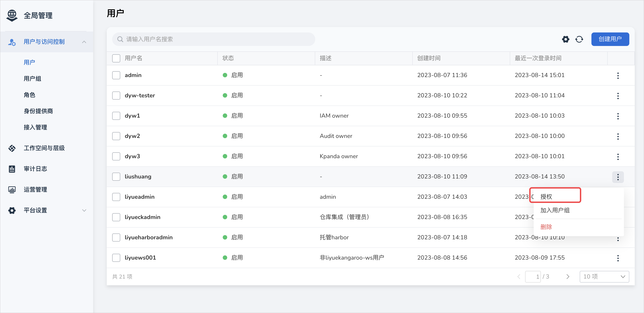
Task: Click the platform settings gear icon
Action: click(12, 210)
